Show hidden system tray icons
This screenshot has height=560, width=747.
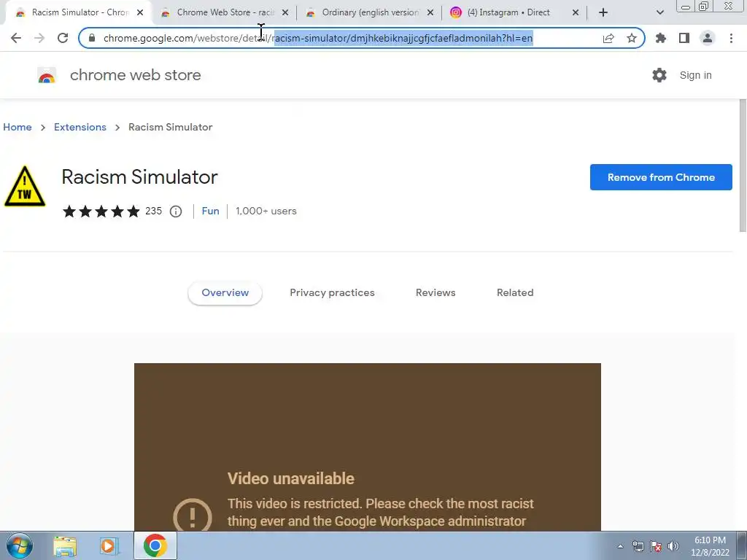click(x=620, y=546)
